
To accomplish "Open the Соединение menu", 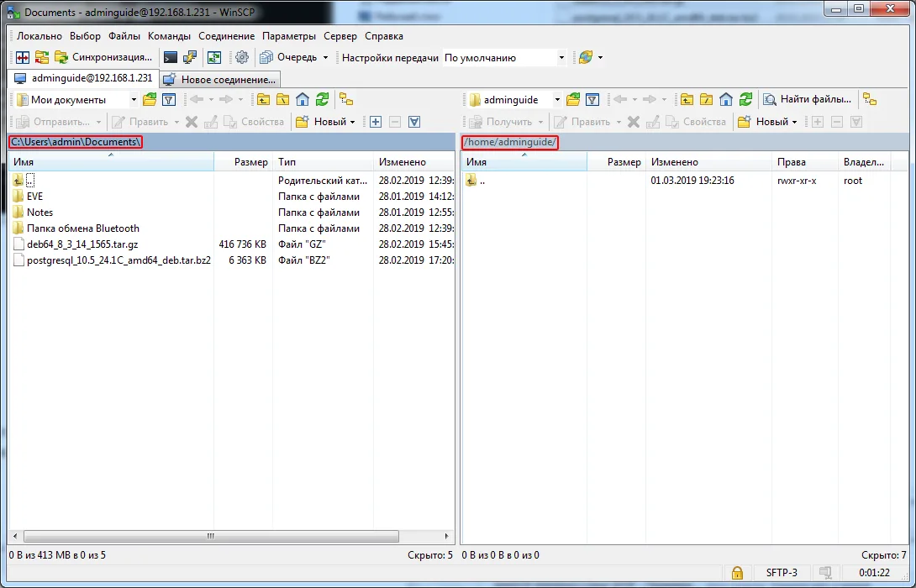I will click(227, 36).
